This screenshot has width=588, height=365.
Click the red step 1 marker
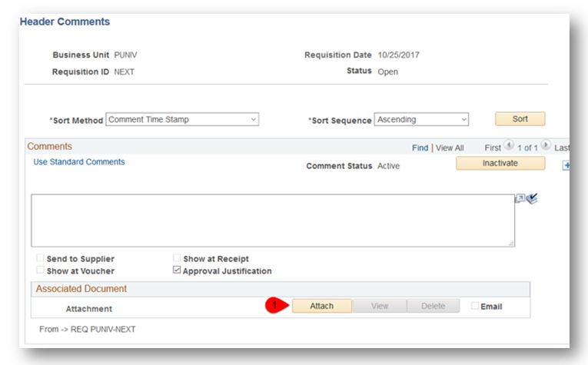[272, 306]
